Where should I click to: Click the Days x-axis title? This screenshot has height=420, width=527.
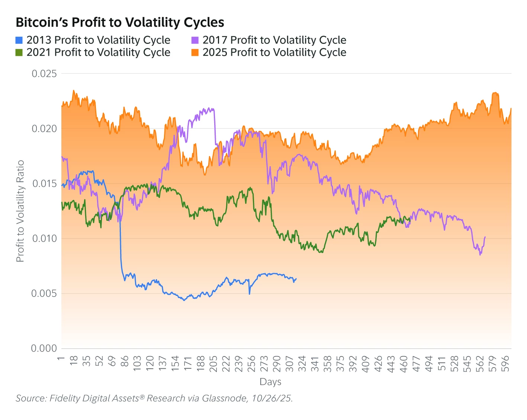(270, 382)
